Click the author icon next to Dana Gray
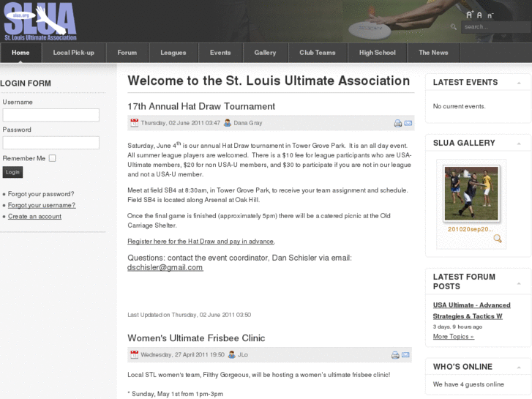This screenshot has height=399, width=532. click(228, 123)
